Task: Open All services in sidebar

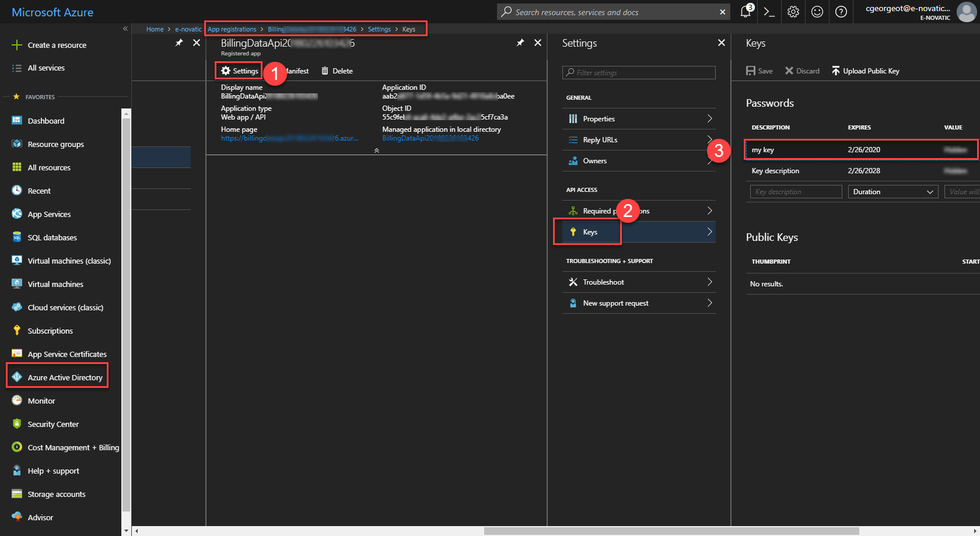Action: click(46, 68)
